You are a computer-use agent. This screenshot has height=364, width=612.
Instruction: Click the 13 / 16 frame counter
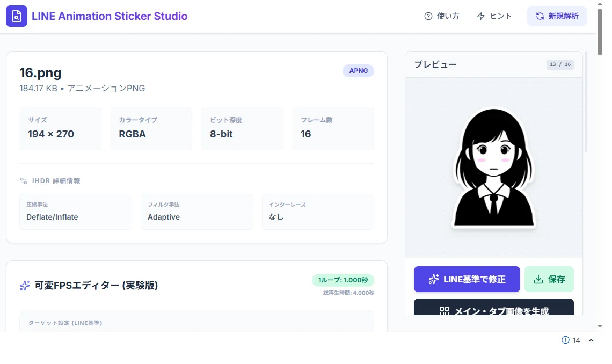coord(560,64)
